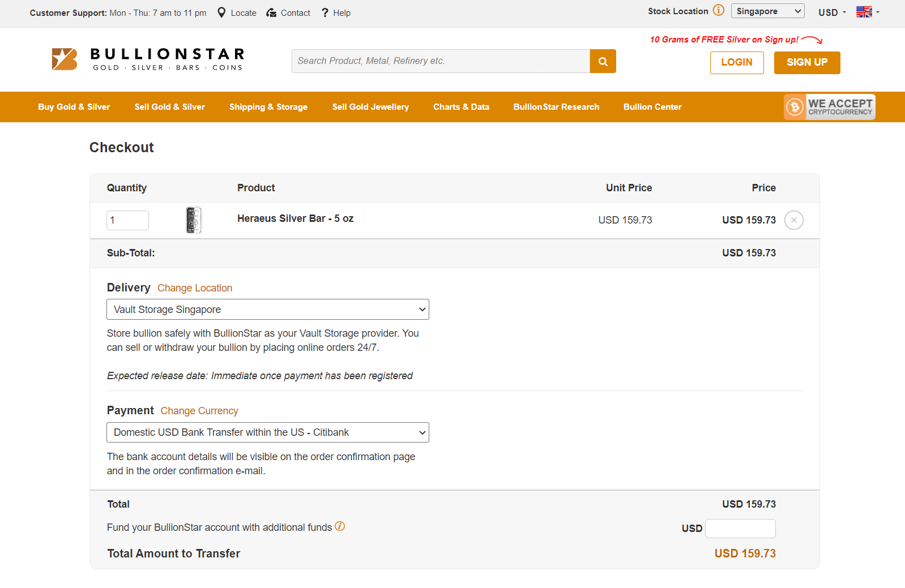Open Sell Gold Jewellery menu
The image size is (905, 588).
click(370, 107)
